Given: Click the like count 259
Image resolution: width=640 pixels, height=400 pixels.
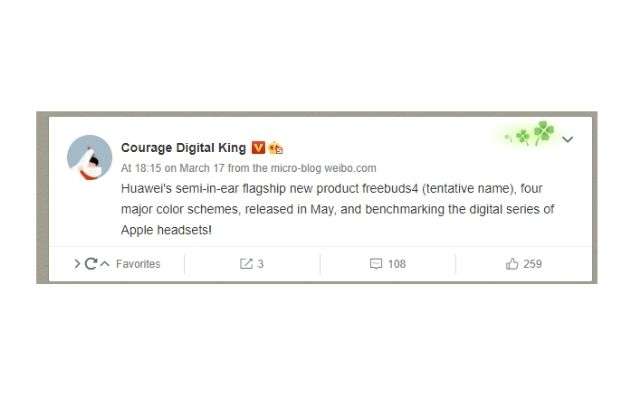Looking at the screenshot, I should tap(532, 264).
